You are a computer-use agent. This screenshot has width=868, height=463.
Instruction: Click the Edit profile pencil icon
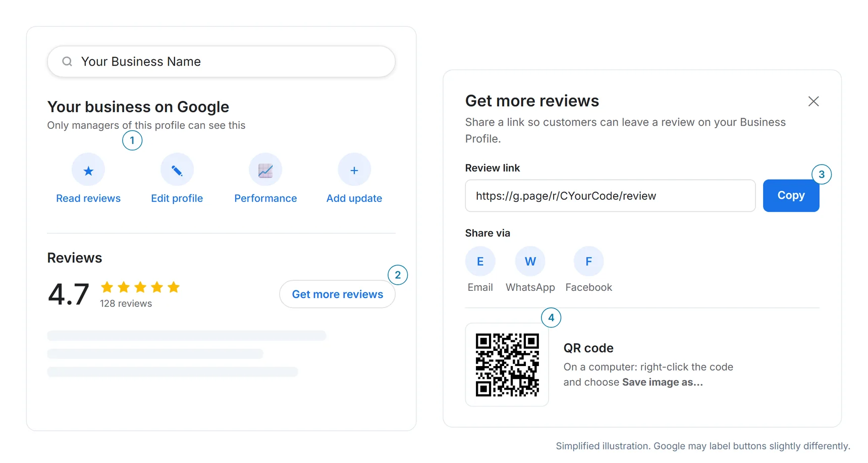(177, 170)
